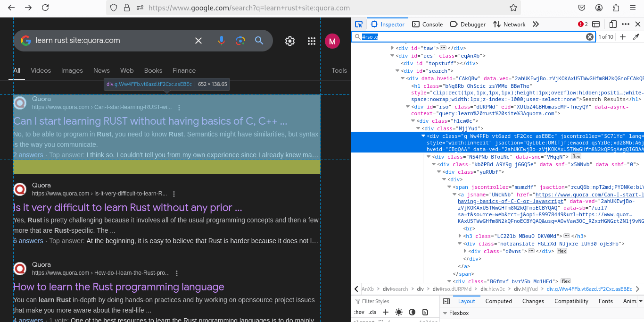The image size is (644, 322).
Task: Select div.MjjYud breadcrumb
Action: 526,289
